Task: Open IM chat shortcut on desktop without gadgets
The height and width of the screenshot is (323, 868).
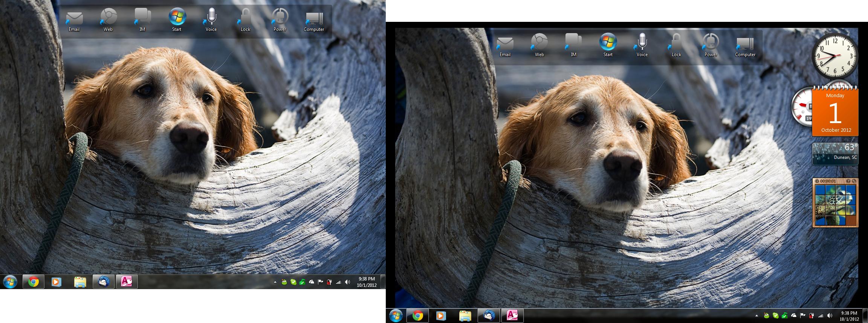Action: point(142,20)
